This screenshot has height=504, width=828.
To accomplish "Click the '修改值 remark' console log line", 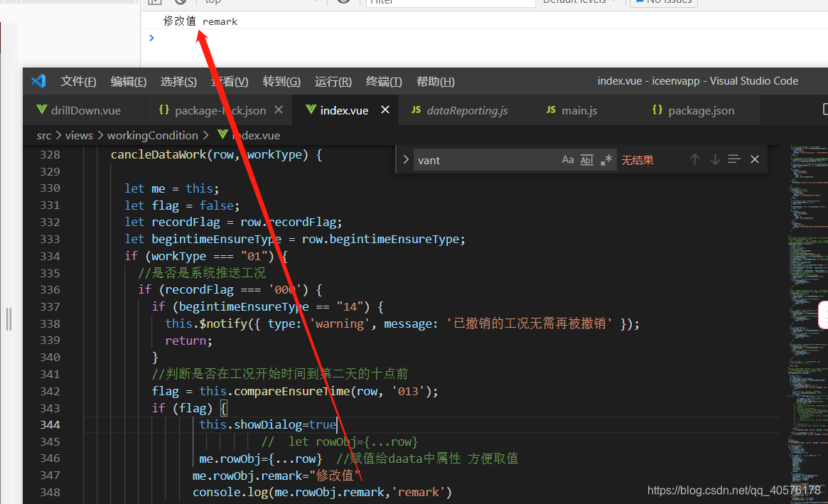I will click(x=200, y=21).
